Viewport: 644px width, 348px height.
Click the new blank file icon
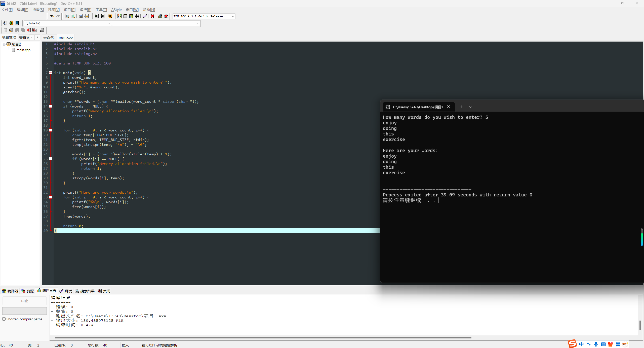[x=6, y=30]
